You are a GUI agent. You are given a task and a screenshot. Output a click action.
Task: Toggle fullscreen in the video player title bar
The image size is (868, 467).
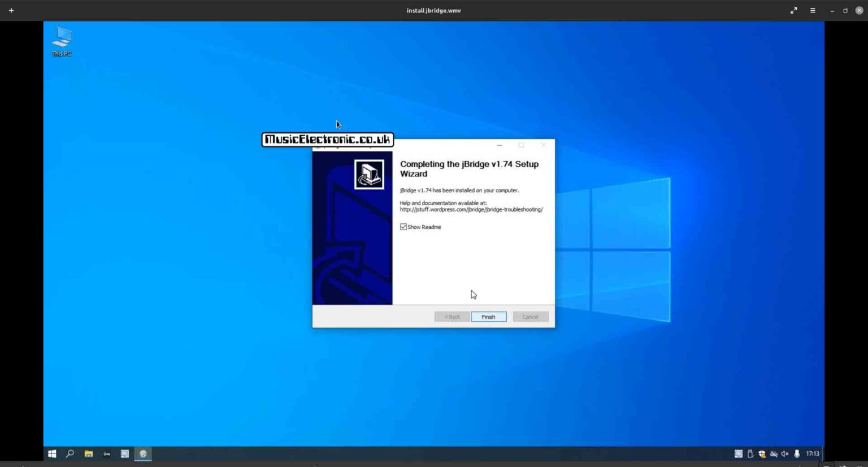click(x=793, y=10)
